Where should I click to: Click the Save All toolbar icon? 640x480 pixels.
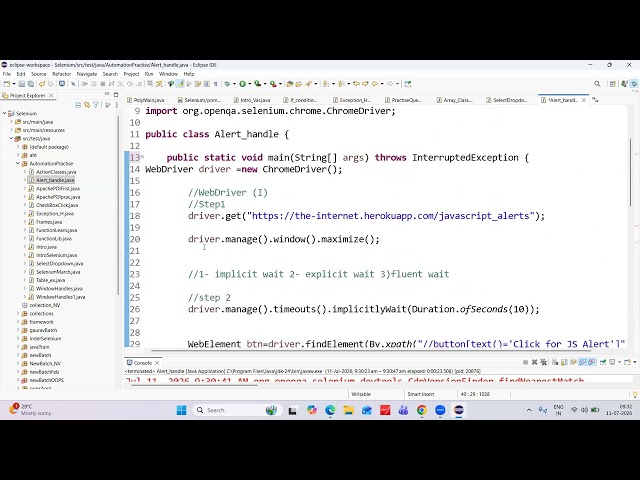pos(31,84)
